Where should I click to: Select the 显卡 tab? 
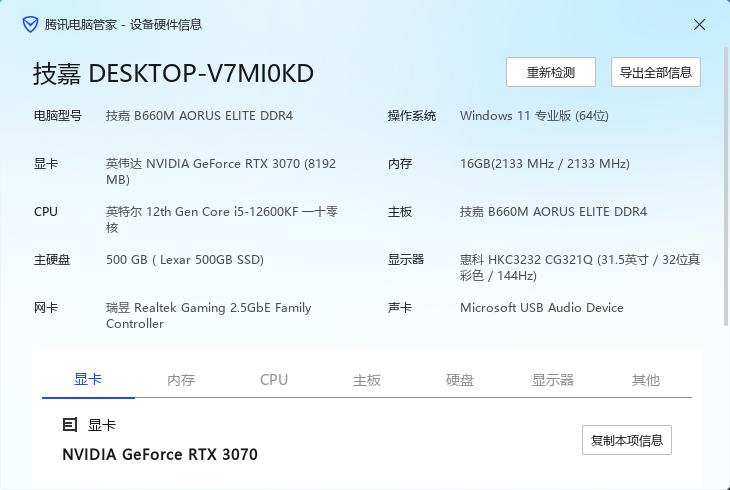coord(88,380)
